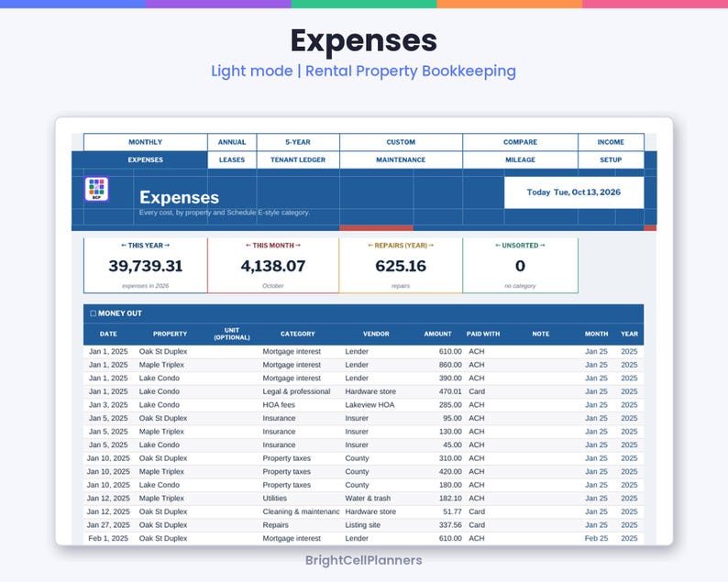Select the EXPENSES tab

pyautogui.click(x=145, y=159)
